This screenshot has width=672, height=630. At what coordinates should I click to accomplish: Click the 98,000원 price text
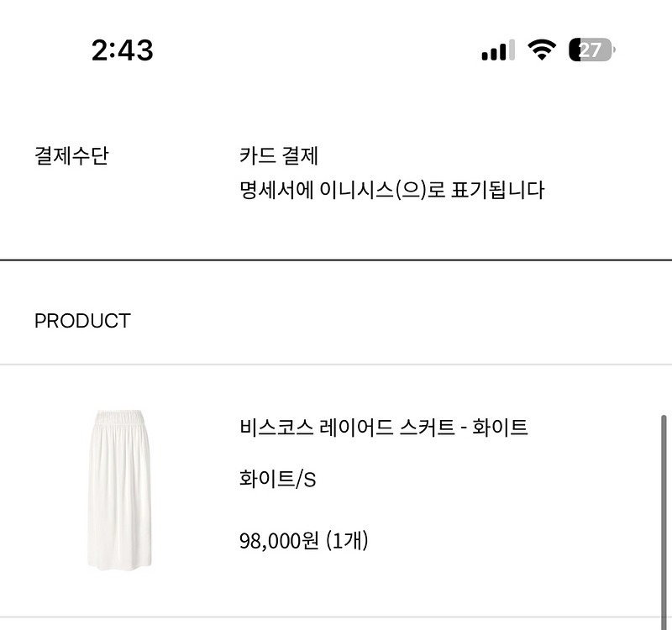click(279, 540)
